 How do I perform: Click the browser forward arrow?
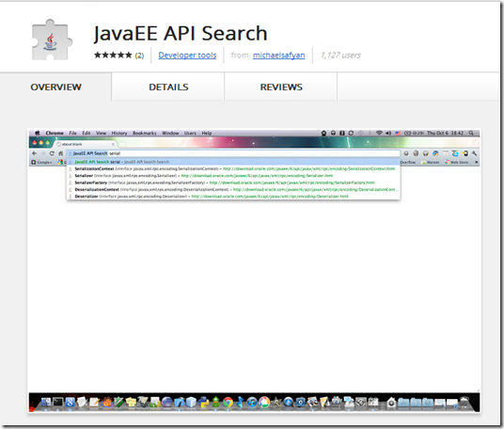43,153
